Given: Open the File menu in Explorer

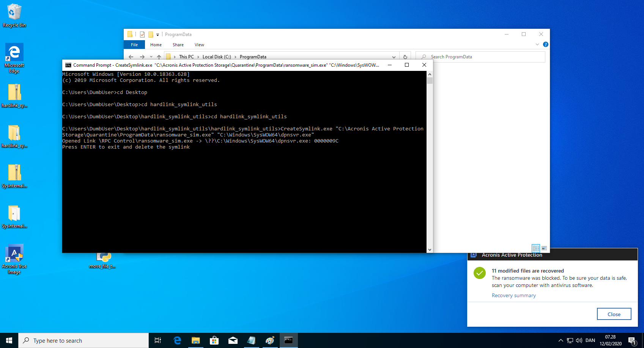Looking at the screenshot, I should tap(134, 45).
